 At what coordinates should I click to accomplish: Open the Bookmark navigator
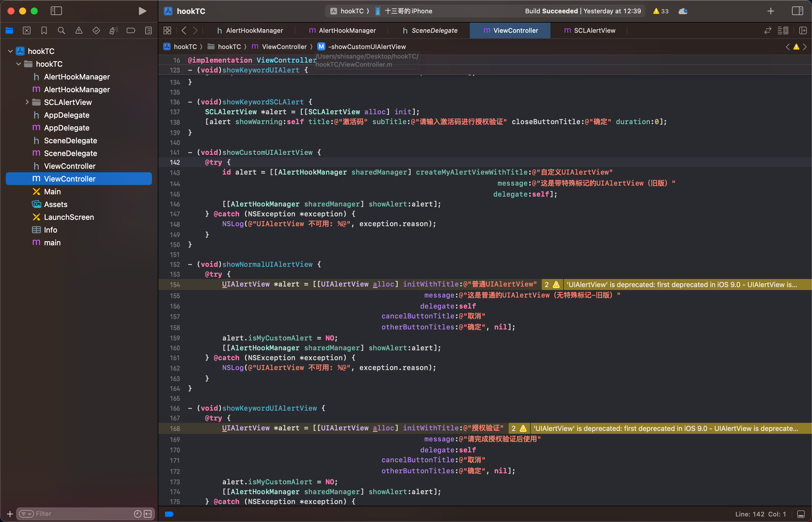(x=44, y=30)
